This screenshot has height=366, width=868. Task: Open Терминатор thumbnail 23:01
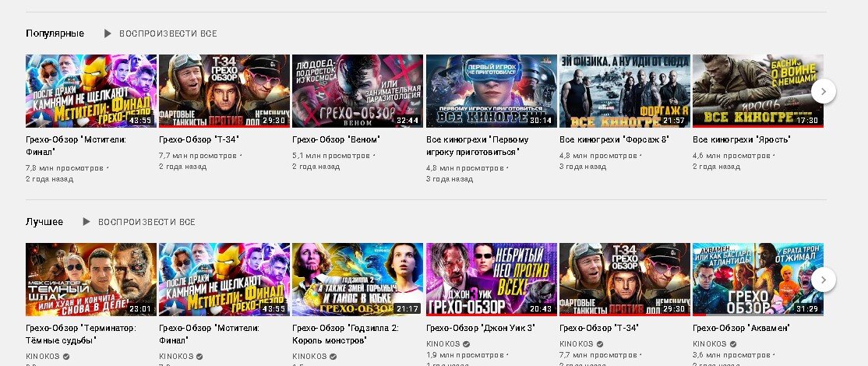[x=91, y=280]
